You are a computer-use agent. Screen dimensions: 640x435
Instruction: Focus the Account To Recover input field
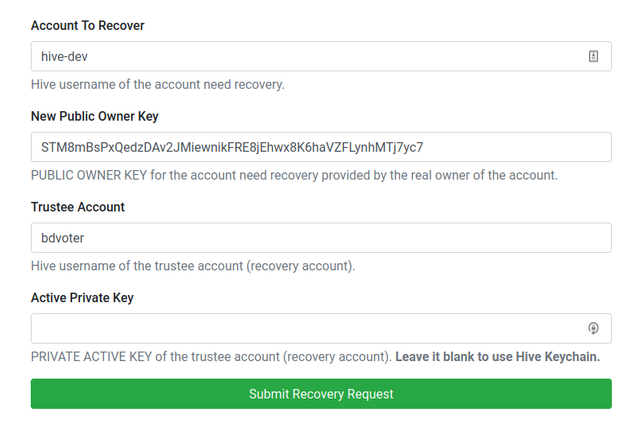[321, 56]
